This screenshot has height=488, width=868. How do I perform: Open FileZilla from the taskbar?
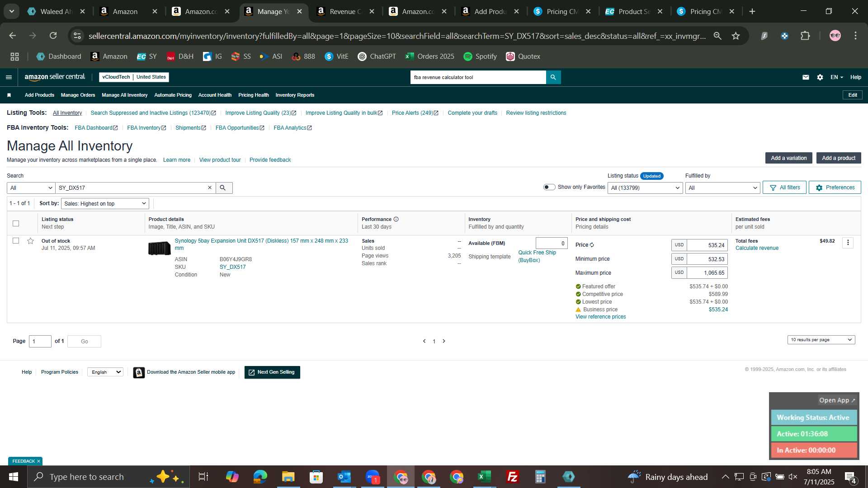click(512, 477)
